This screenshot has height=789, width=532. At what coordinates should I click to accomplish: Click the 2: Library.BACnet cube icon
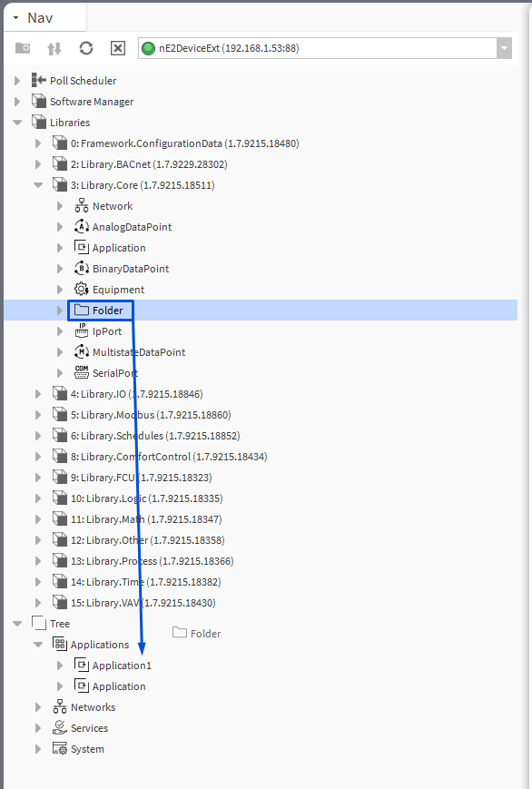(60, 163)
